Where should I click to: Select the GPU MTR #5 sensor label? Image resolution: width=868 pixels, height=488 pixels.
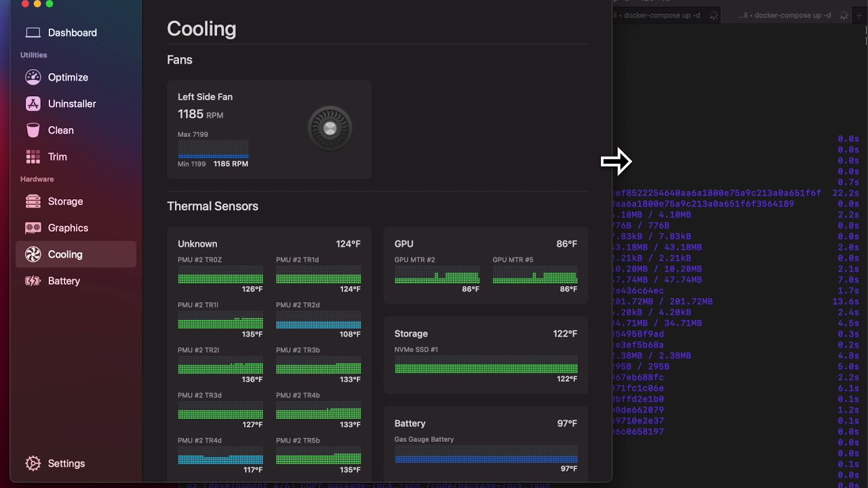pos(513,260)
